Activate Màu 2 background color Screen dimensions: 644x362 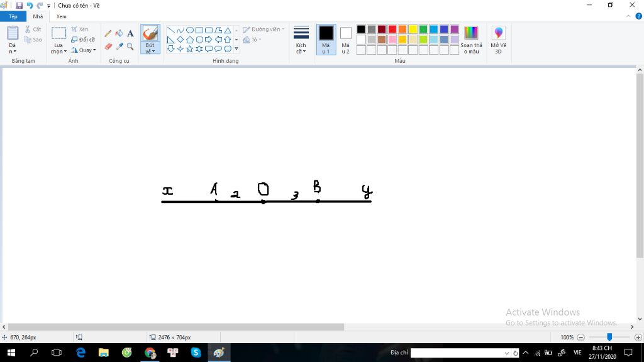tap(346, 40)
